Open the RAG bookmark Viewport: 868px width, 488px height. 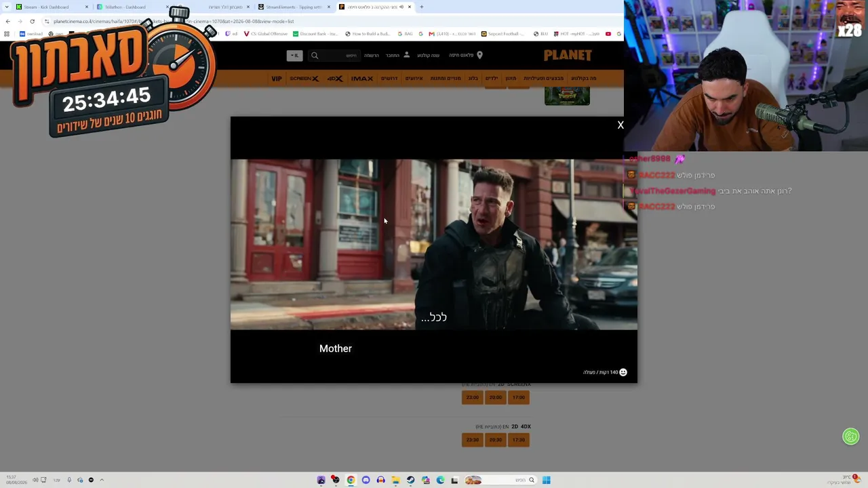[x=406, y=34]
